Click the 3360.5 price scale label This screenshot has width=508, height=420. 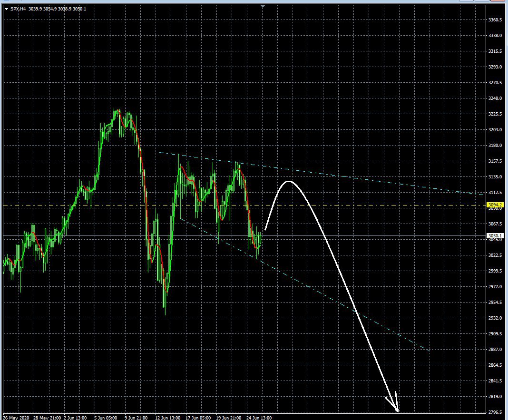tap(495, 20)
